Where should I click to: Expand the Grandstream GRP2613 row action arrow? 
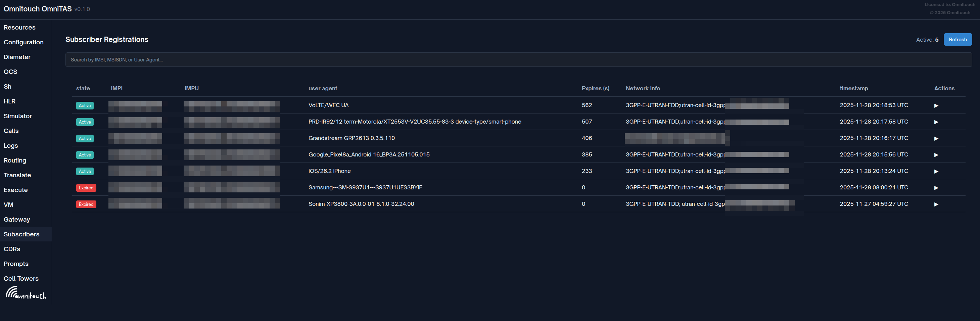pos(936,138)
